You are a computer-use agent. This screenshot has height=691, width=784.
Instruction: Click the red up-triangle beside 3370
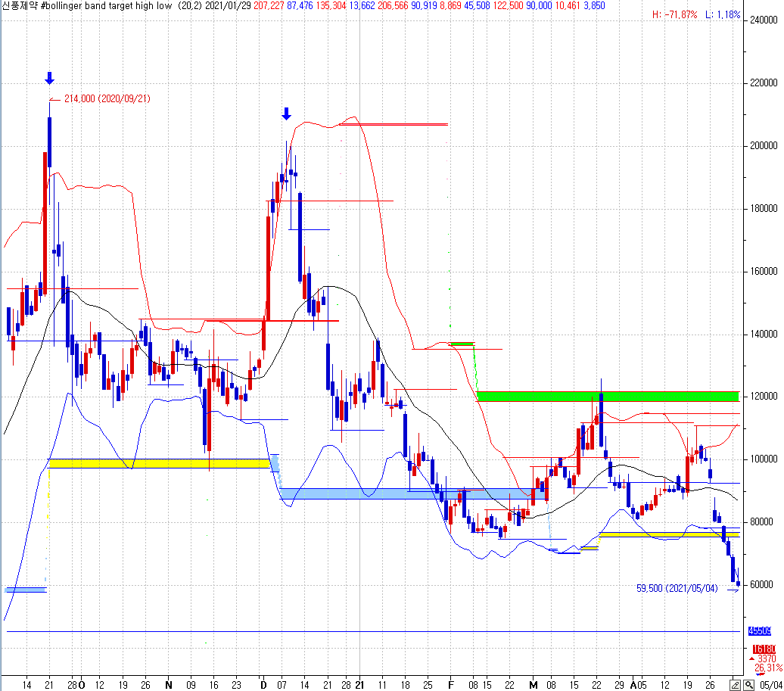tap(752, 659)
